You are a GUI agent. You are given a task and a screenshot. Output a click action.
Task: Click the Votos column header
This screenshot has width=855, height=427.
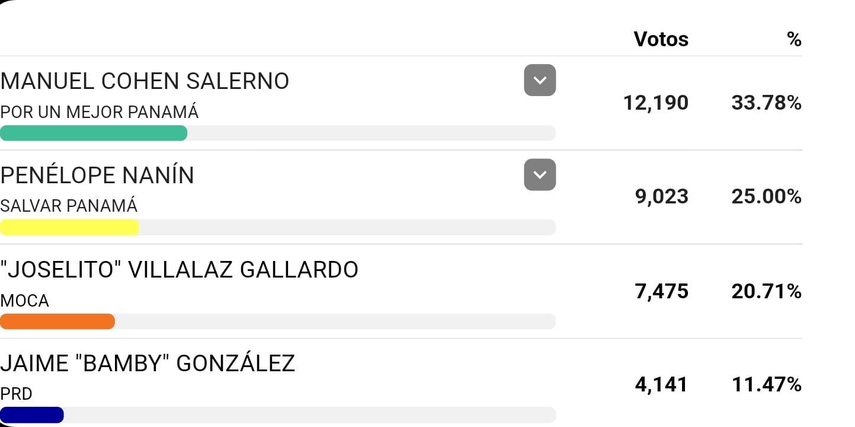[660, 39]
